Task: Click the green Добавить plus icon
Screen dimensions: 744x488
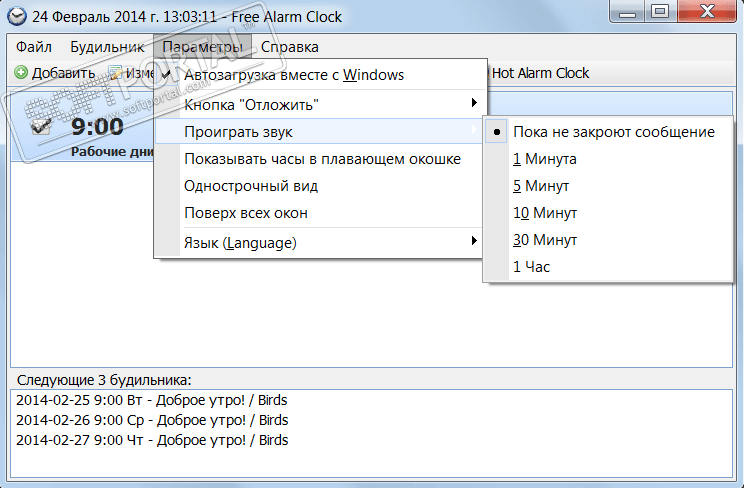Action: point(21,73)
